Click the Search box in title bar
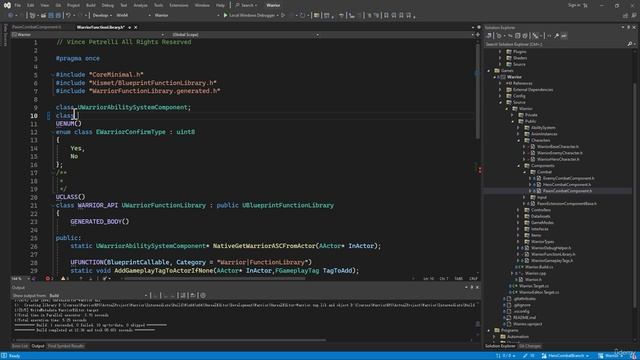 pyautogui.click(x=246, y=5)
